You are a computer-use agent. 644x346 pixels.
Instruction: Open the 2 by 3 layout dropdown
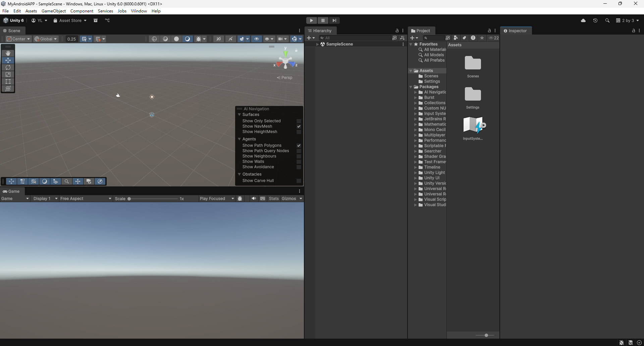pos(628,20)
